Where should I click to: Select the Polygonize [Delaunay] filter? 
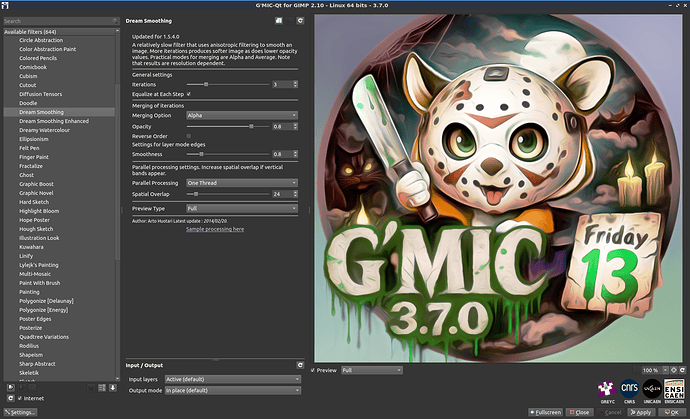(x=46, y=301)
